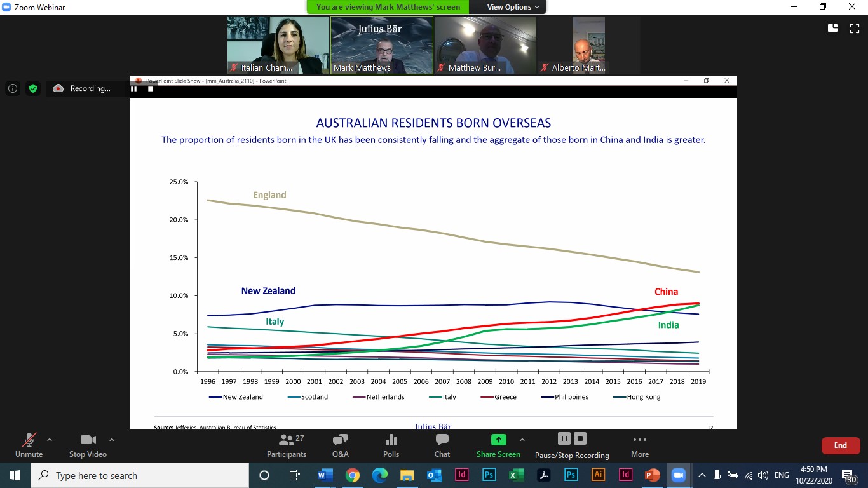Click the green Share Screen icon

(498, 440)
